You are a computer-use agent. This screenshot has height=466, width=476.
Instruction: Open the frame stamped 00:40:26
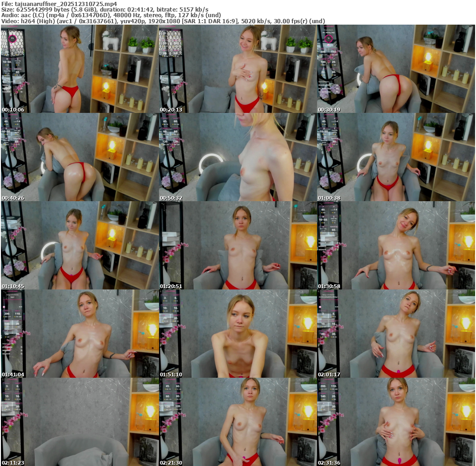click(x=79, y=157)
